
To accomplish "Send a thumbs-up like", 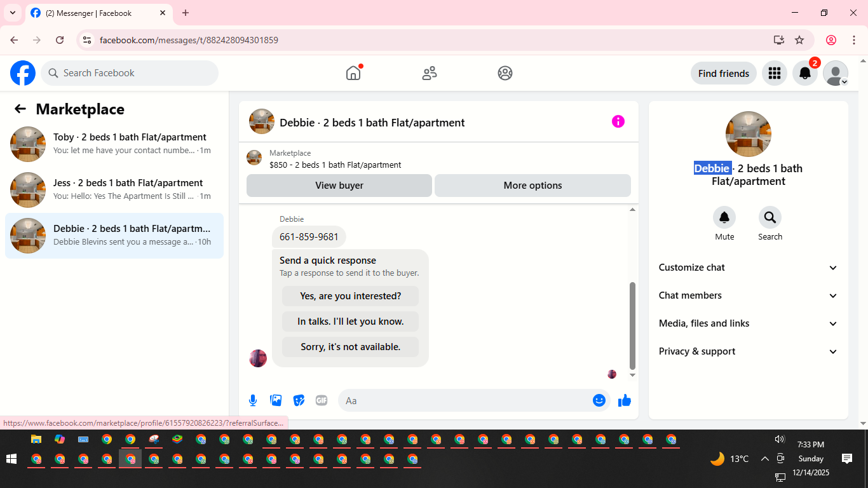I will [x=625, y=400].
